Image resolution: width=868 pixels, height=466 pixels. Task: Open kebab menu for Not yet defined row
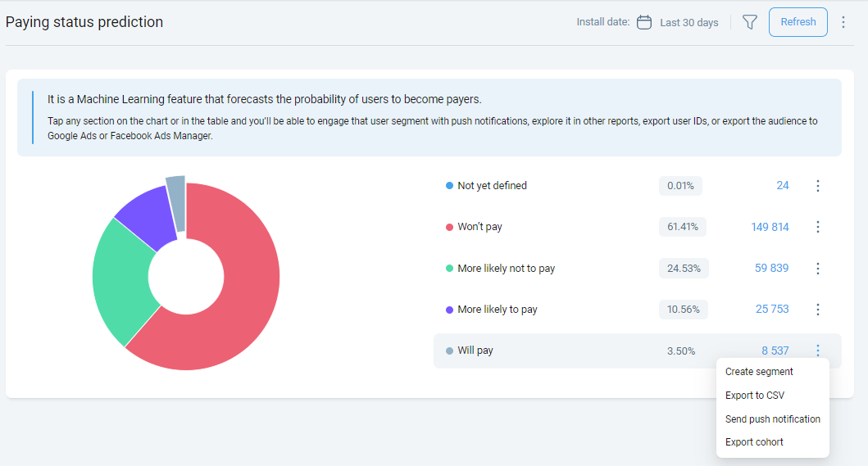pos(817,186)
